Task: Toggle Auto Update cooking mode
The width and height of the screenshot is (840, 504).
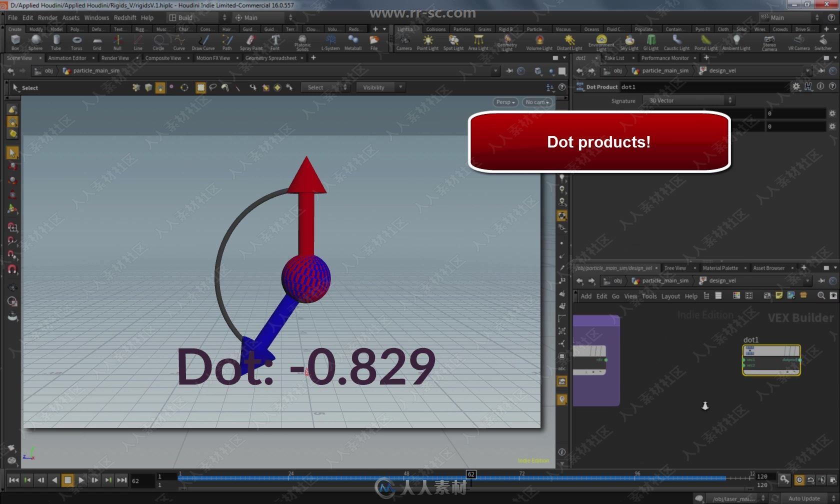Action: click(x=804, y=498)
